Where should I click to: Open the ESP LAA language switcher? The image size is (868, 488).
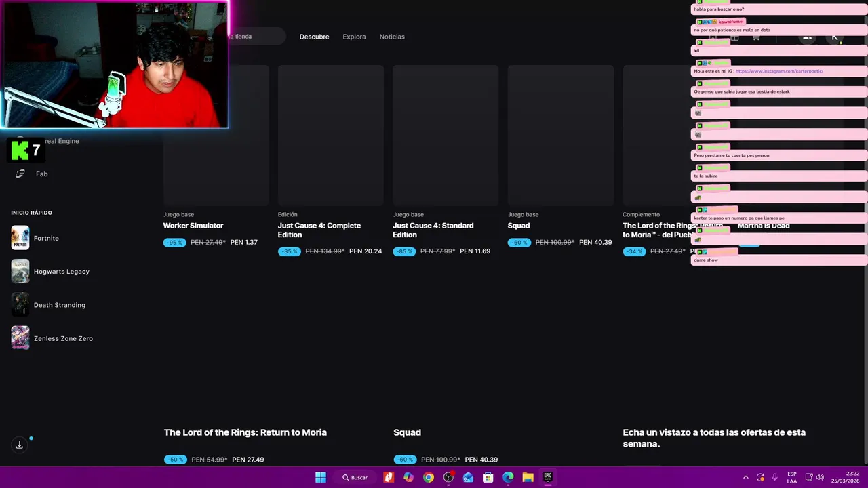click(792, 477)
